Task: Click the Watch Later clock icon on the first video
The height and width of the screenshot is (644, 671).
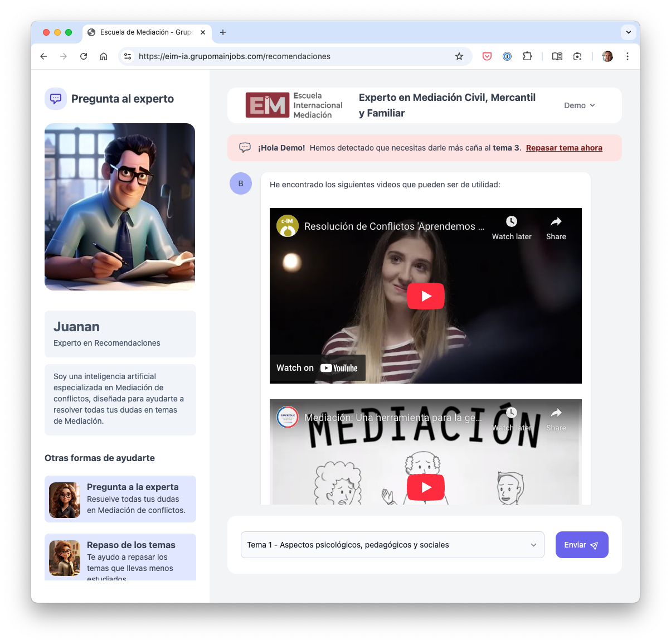Action: [x=511, y=221]
